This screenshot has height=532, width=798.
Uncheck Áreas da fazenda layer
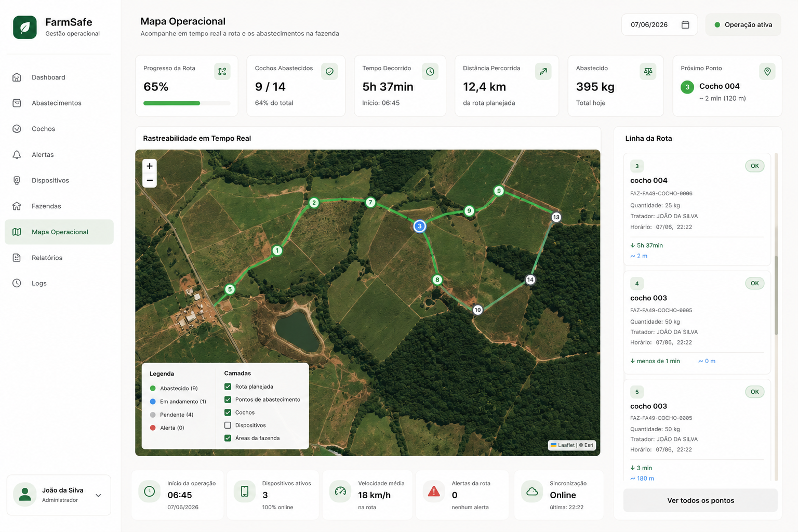[228, 438]
